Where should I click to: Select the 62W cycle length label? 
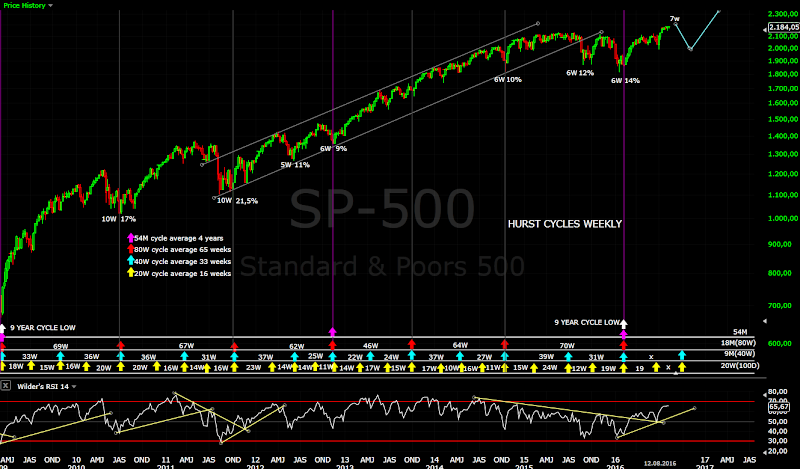[296, 347]
